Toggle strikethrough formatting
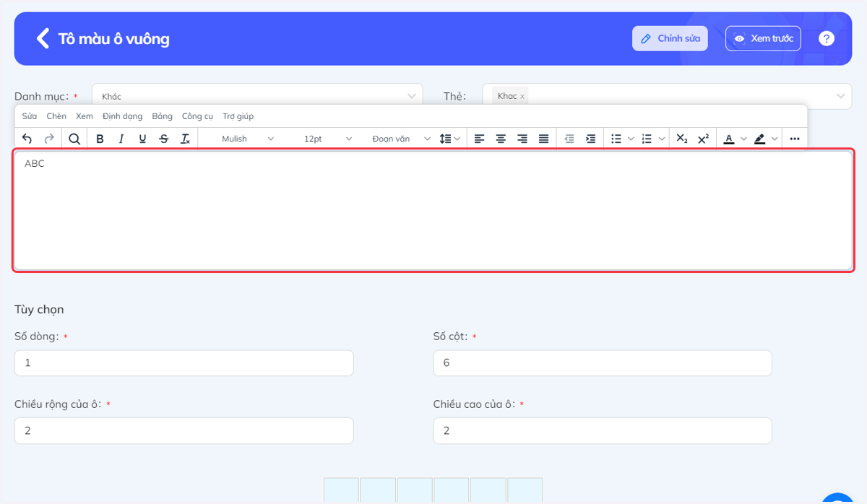This screenshot has height=504, width=867. point(164,139)
